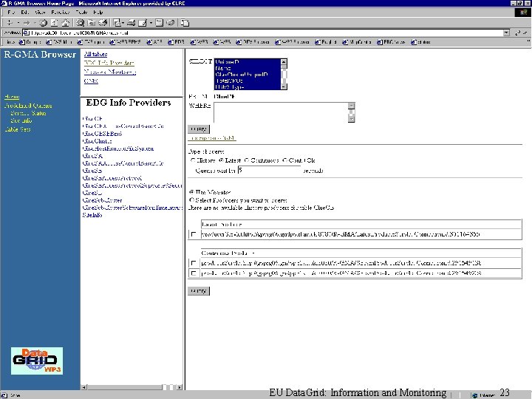The width and height of the screenshot is (532, 399).
Task: Click the browser address URL field
Action: [x=263, y=33]
